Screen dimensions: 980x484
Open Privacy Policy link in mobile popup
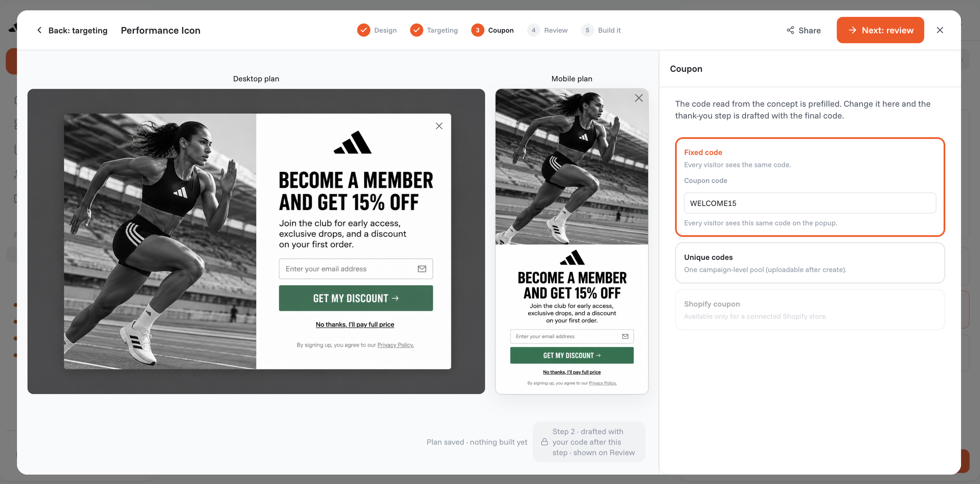point(603,383)
